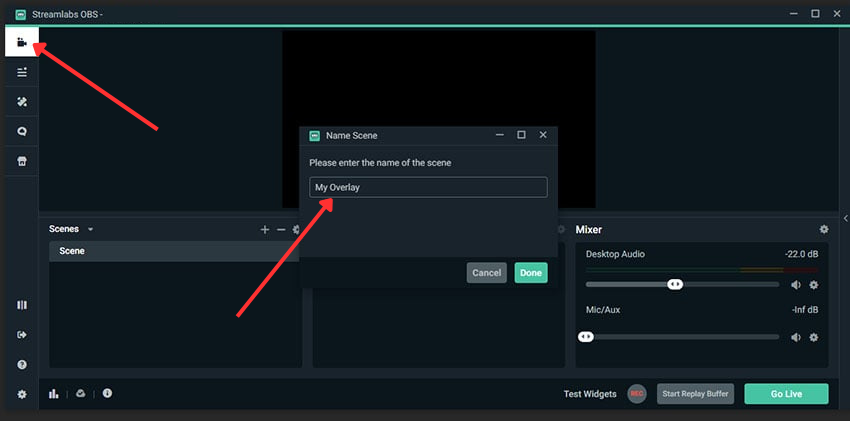Remove the scene with the minus icon
This screenshot has width=850, height=421.
point(281,230)
